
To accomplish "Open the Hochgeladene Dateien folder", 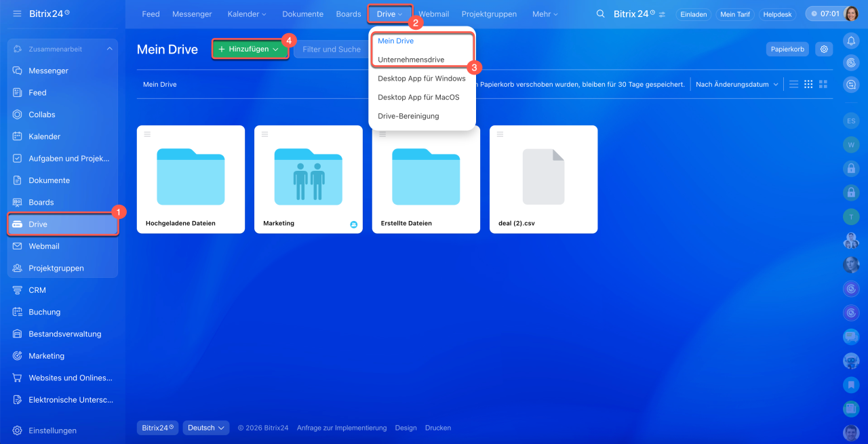I will [x=191, y=179].
